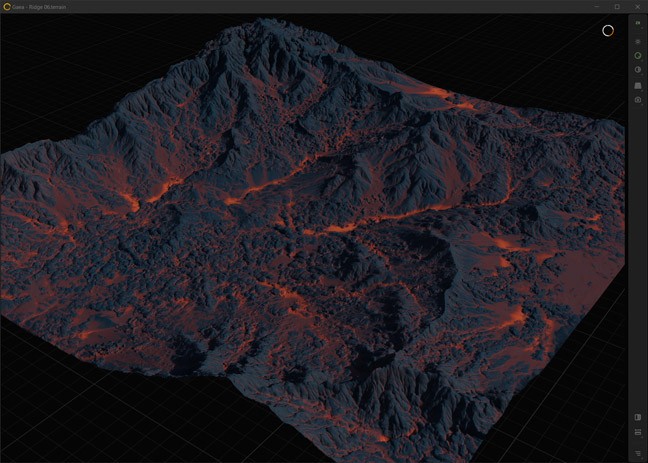The image size is (648, 463).
Task: Toggle the split panel layout icon
Action: click(638, 417)
